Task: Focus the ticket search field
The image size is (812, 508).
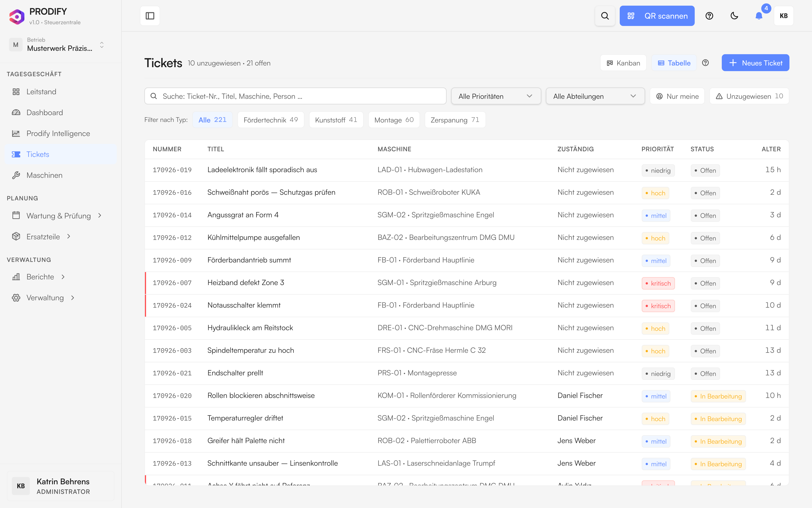Action: 295,96
